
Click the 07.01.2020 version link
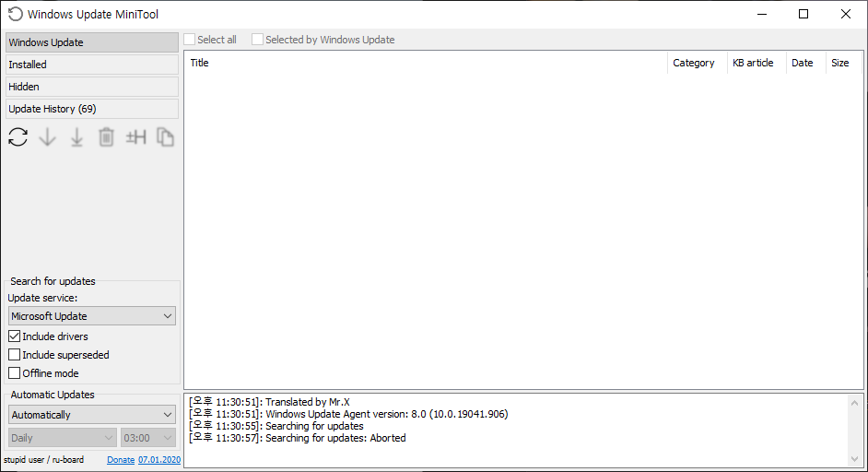159,460
